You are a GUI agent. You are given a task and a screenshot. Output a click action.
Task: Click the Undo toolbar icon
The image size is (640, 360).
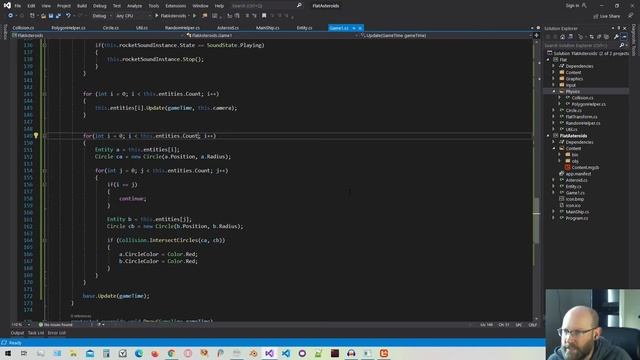(68, 16)
